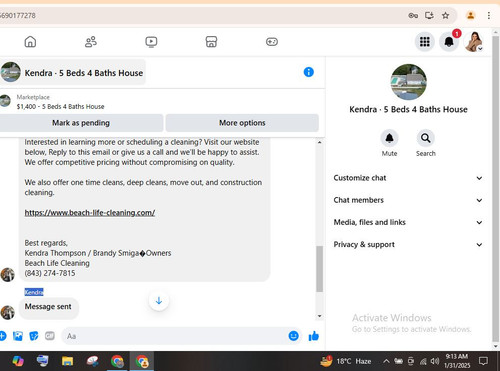500x371 pixels.
Task: Click the large listing thumbnail in the right panel
Action: 408,82
